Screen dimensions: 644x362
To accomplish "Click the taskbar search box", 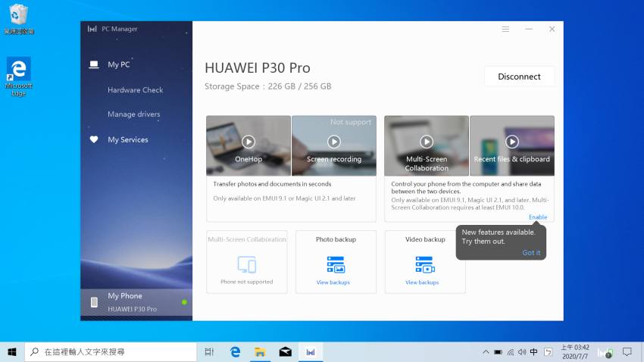I will (111, 351).
